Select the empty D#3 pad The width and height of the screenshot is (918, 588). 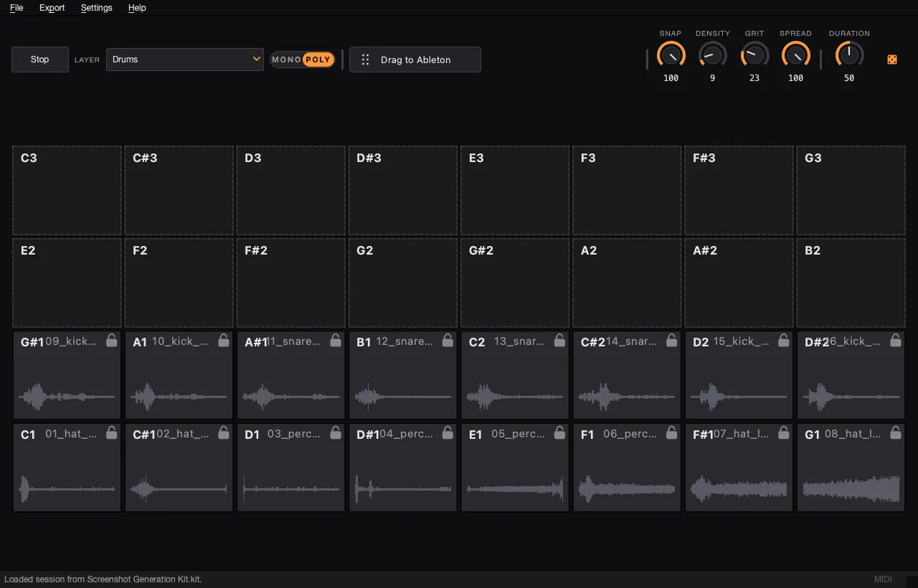(402, 191)
